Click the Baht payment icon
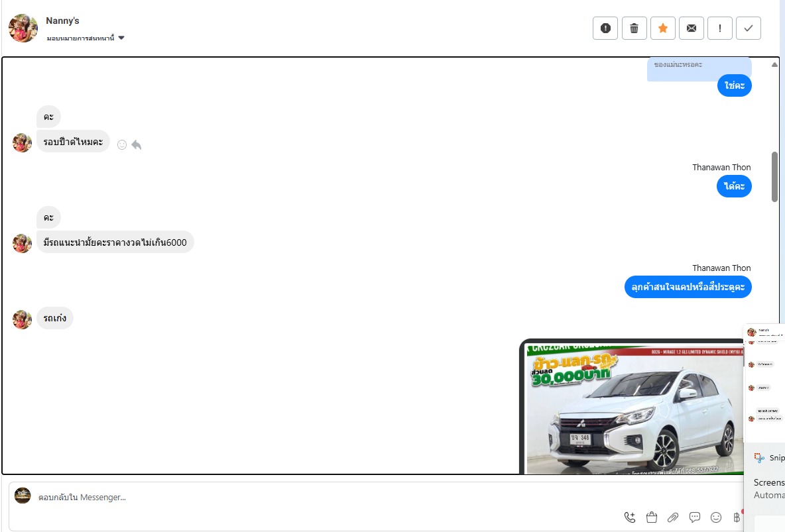Screen dimensions: 785x532 (x=737, y=517)
